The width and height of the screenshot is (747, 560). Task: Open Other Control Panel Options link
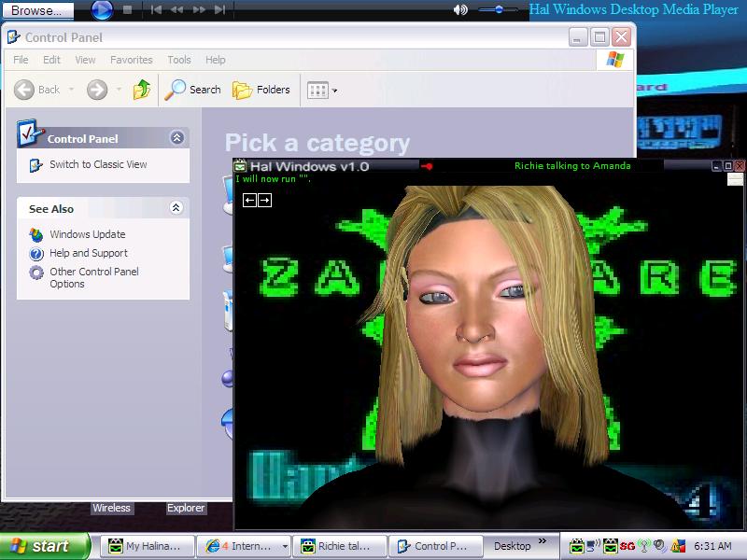(x=94, y=277)
